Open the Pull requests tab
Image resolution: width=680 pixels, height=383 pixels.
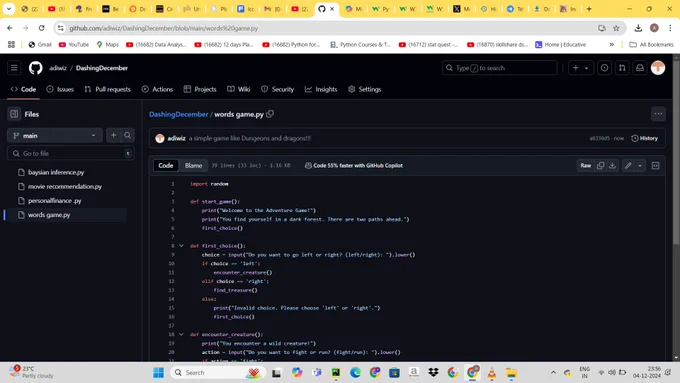click(x=108, y=89)
